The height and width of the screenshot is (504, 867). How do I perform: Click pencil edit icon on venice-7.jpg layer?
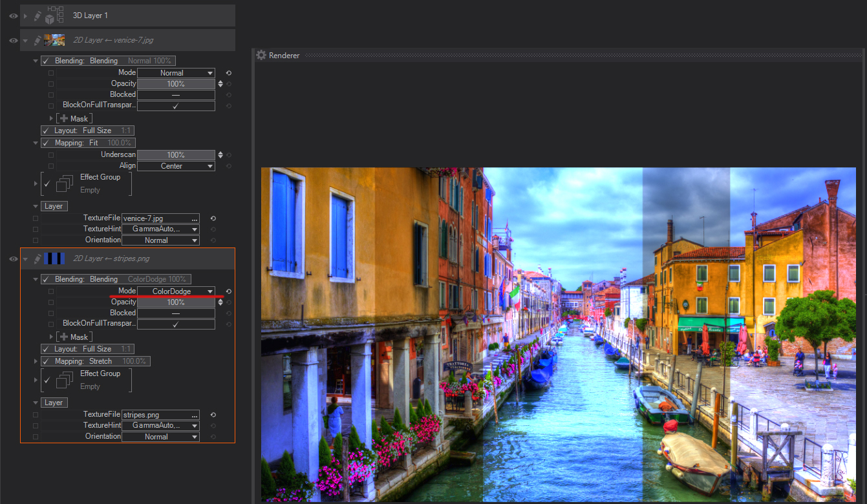click(37, 40)
